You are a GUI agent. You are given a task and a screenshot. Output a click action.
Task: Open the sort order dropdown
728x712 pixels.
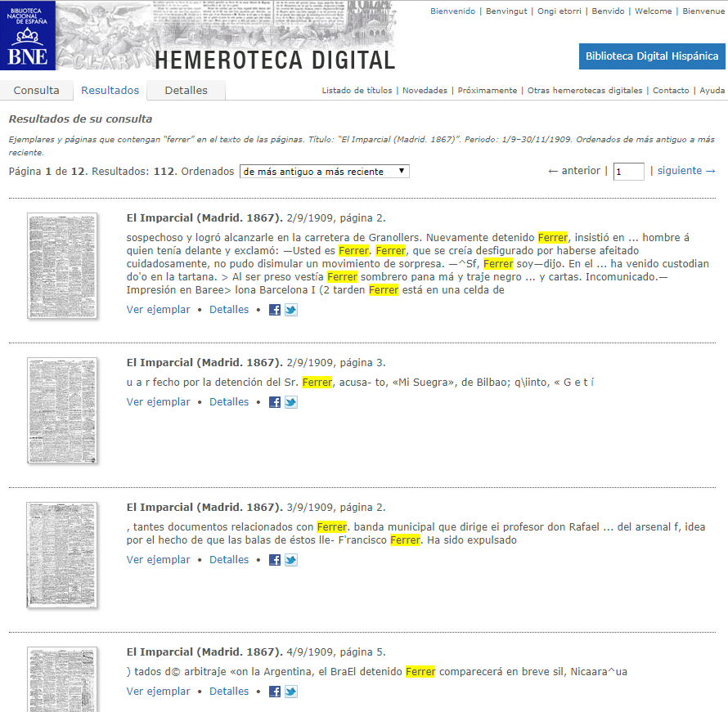324,171
